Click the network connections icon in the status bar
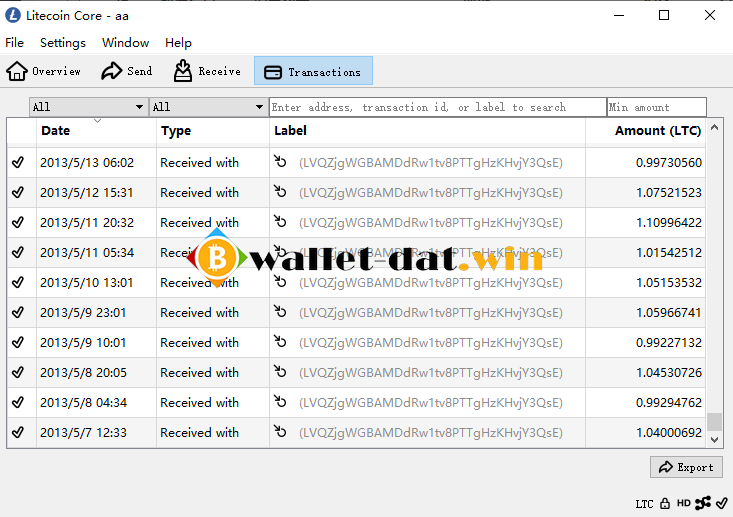This screenshot has height=517, width=733. 703,503
